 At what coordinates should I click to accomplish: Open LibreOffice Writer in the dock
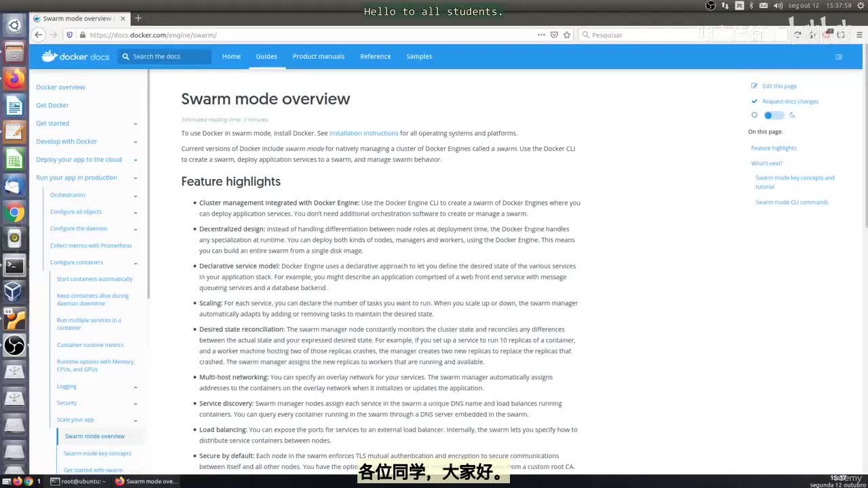(x=14, y=105)
